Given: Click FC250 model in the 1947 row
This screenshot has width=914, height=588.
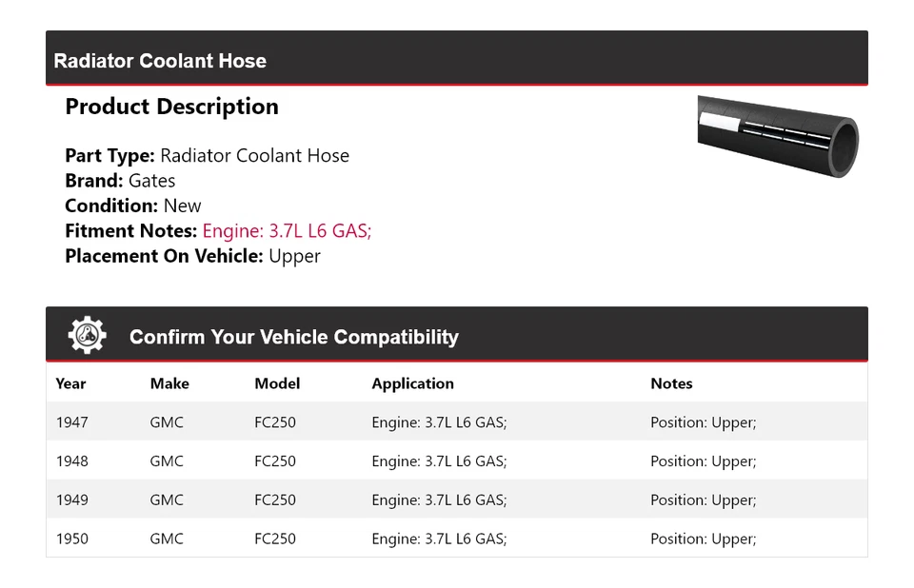Looking at the screenshot, I should 275,422.
